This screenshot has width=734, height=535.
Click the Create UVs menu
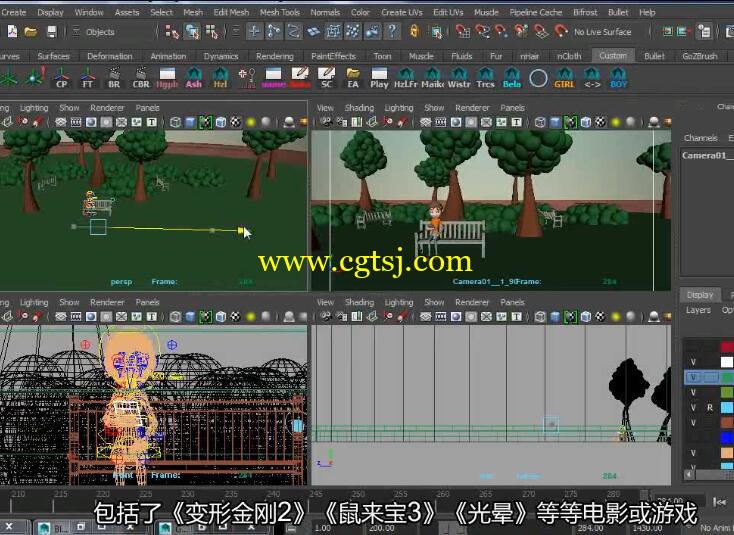[402, 12]
